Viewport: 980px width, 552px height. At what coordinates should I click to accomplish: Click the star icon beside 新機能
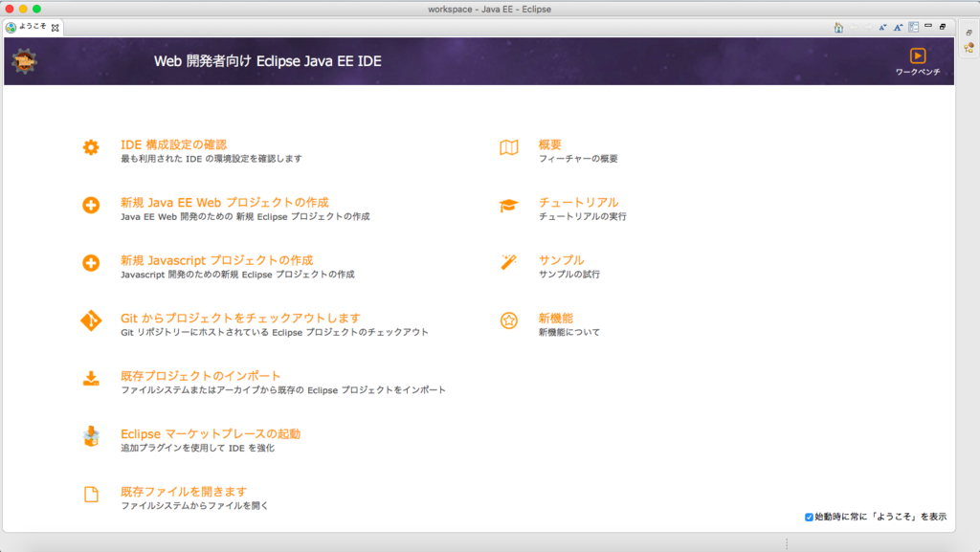click(509, 320)
